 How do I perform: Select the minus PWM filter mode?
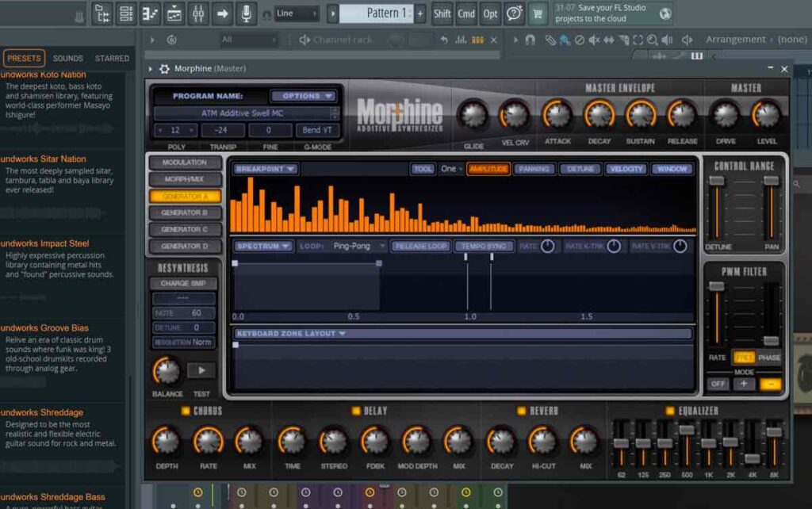[x=770, y=385]
